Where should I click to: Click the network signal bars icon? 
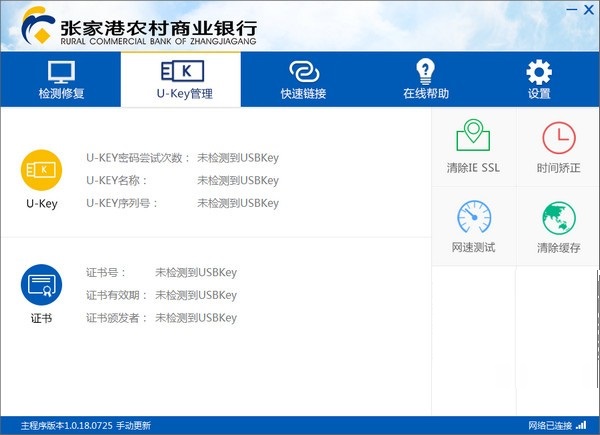tap(581, 425)
